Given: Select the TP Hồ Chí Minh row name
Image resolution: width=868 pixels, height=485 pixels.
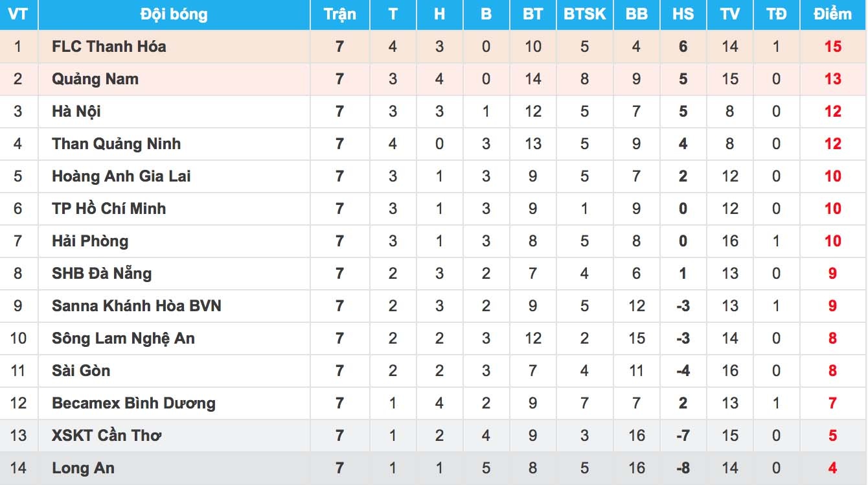Looking at the screenshot, I should (109, 209).
